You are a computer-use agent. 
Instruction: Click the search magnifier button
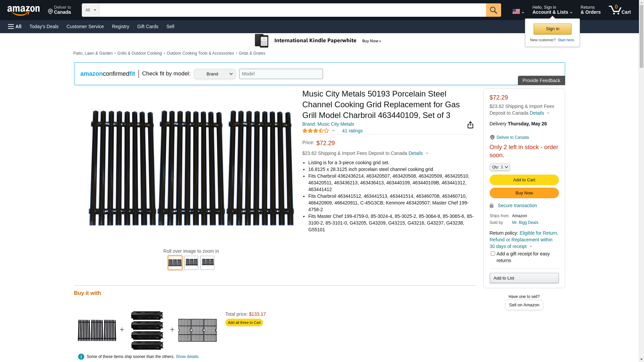click(493, 10)
